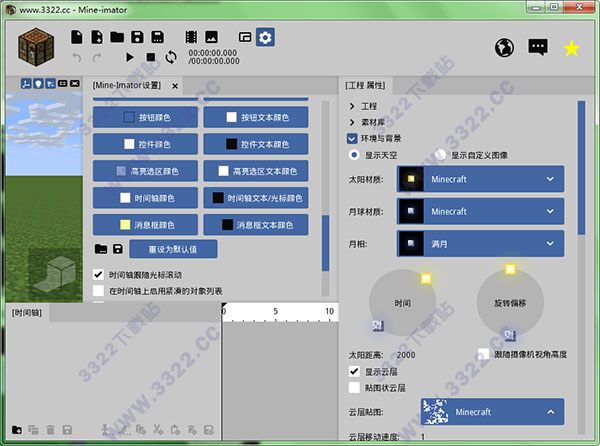Click the settings panel vertical scrollbar
The height and width of the screenshot is (446, 600).
click(x=326, y=243)
